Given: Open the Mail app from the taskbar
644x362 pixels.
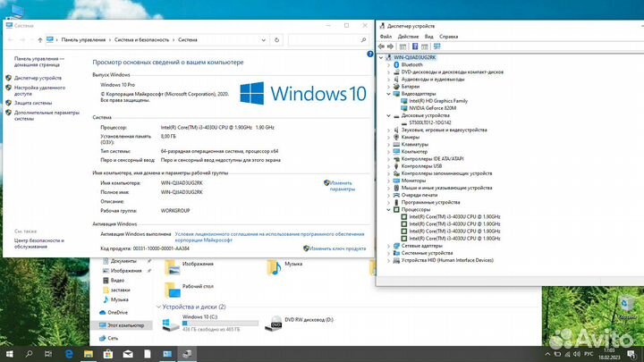Looking at the screenshot, I should point(128,354).
